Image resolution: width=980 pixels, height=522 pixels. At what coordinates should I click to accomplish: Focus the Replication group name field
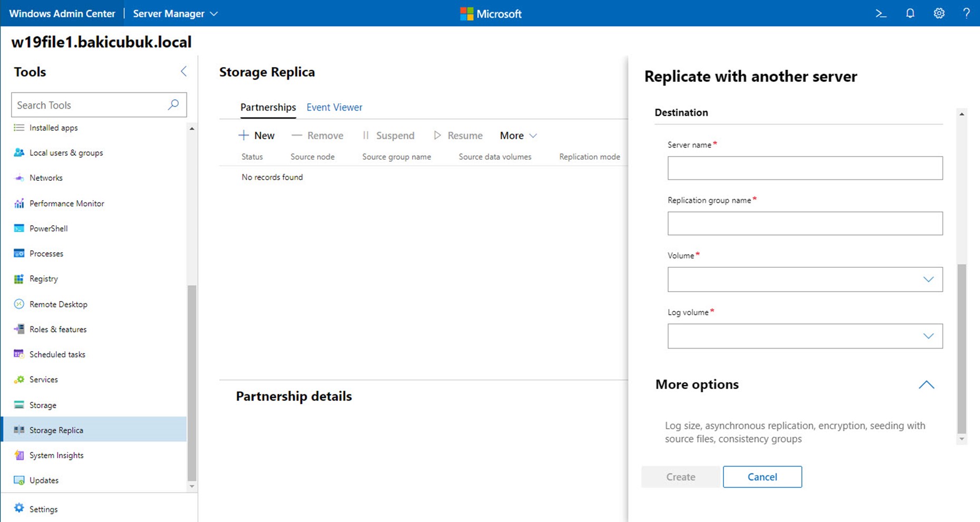(805, 224)
